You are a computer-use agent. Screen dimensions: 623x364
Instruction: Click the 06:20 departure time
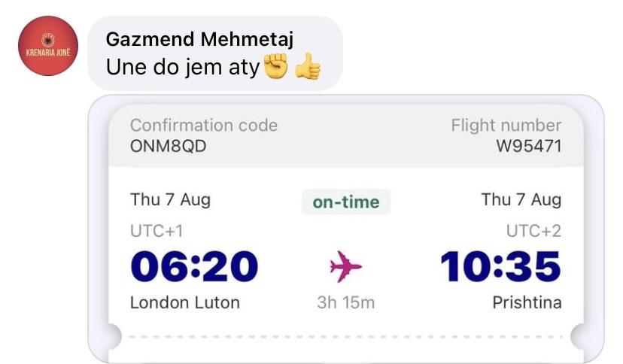pos(194,266)
